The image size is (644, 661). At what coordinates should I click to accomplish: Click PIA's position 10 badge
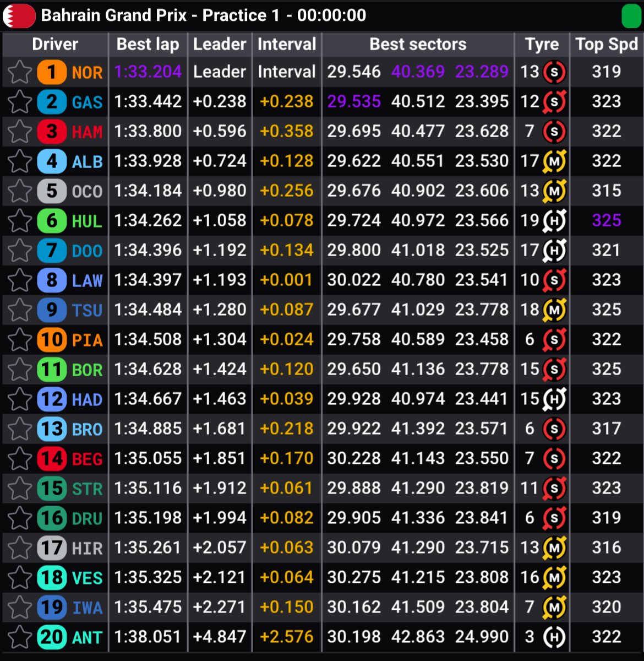click(52, 340)
